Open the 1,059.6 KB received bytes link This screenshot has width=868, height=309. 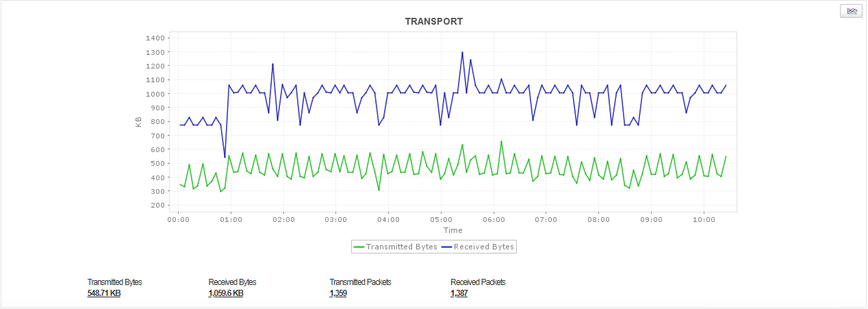pos(226,293)
